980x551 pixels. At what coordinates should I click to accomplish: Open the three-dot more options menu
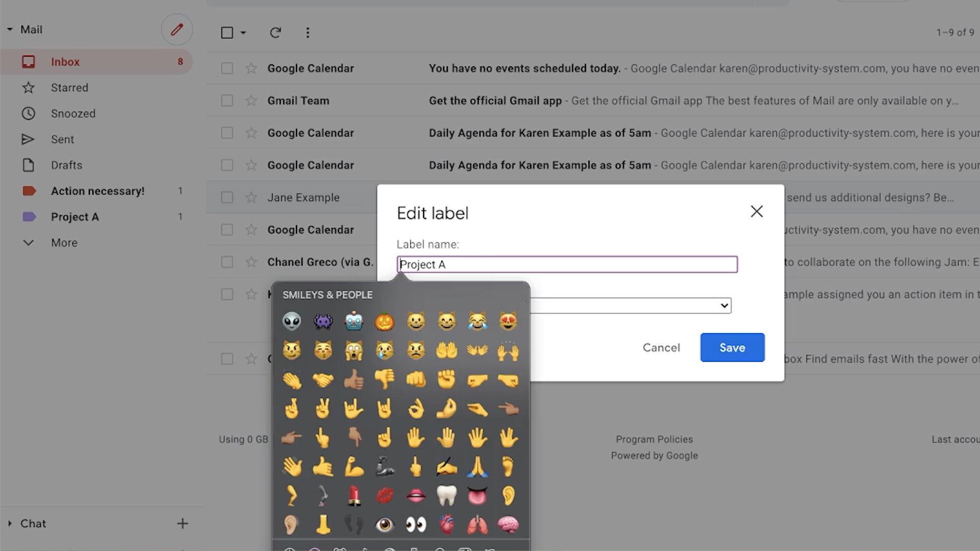pyautogui.click(x=307, y=33)
